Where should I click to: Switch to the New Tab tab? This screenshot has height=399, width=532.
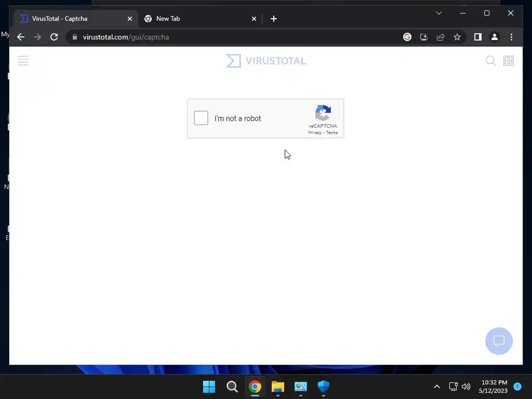point(200,19)
